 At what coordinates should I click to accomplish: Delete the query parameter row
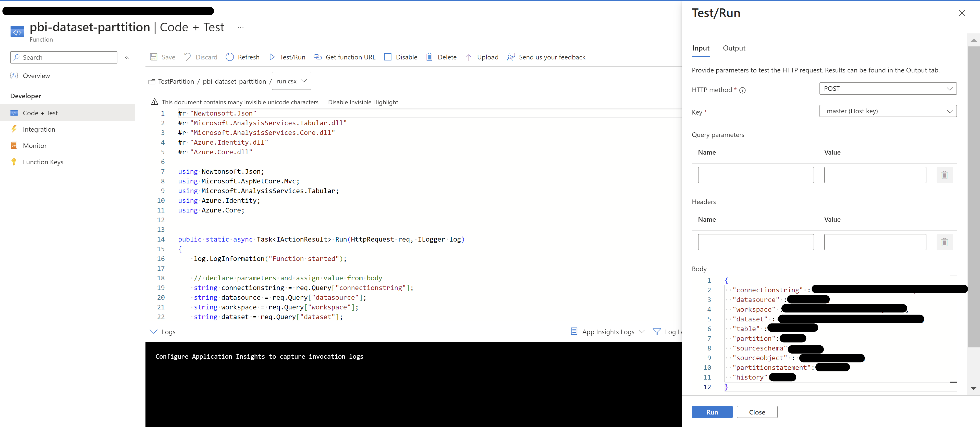tap(944, 175)
